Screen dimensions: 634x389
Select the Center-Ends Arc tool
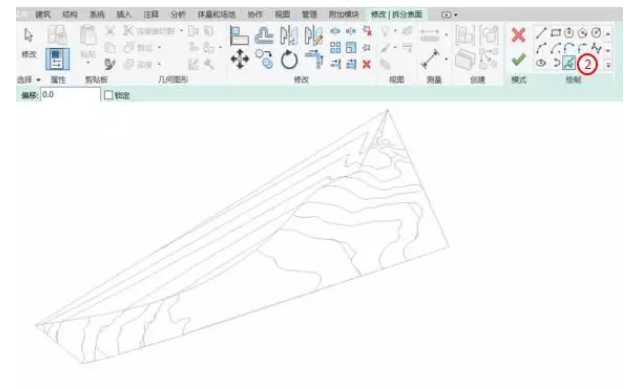pyautogui.click(x=556, y=48)
